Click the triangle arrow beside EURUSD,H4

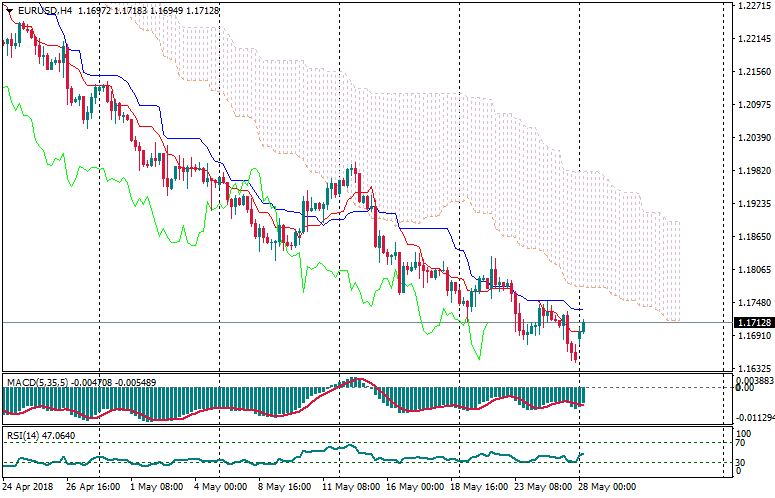coord(8,10)
